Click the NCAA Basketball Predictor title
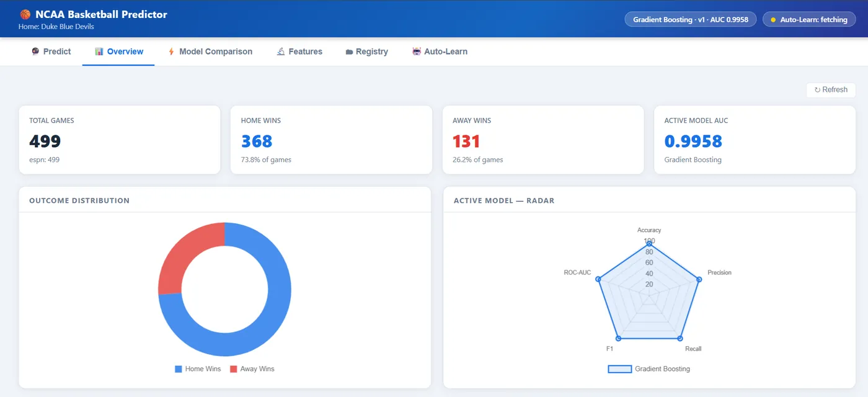 pyautogui.click(x=101, y=14)
